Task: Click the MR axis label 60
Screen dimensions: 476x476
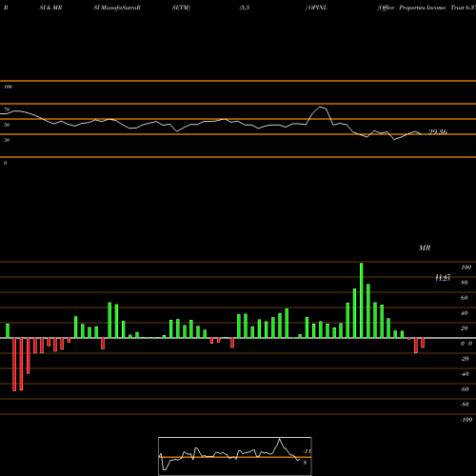Action: pos(465,298)
